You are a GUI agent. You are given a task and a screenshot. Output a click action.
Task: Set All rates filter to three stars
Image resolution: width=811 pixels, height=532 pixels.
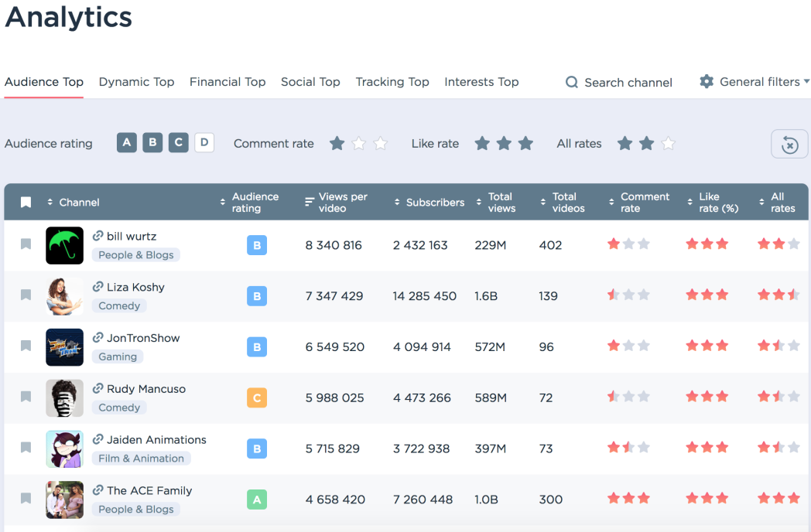click(x=669, y=143)
